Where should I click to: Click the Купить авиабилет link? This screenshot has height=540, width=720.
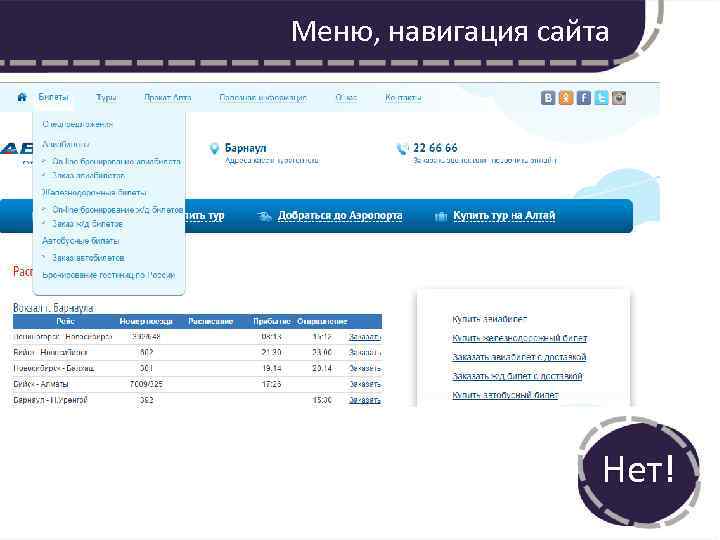tap(489, 319)
